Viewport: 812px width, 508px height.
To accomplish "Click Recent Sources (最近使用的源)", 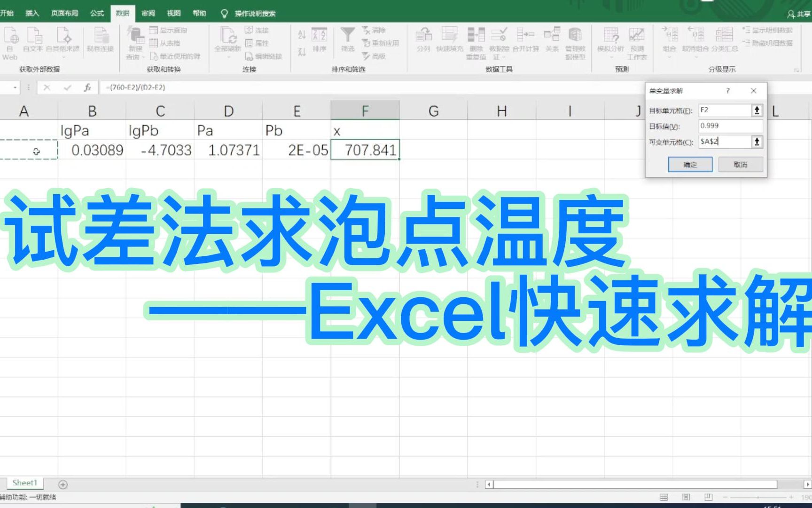I will [x=175, y=56].
